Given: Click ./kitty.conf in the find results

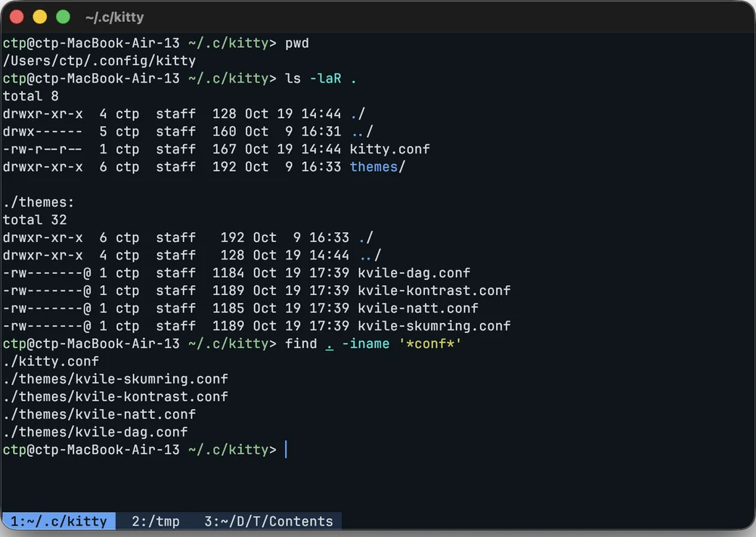Looking at the screenshot, I should (51, 362).
